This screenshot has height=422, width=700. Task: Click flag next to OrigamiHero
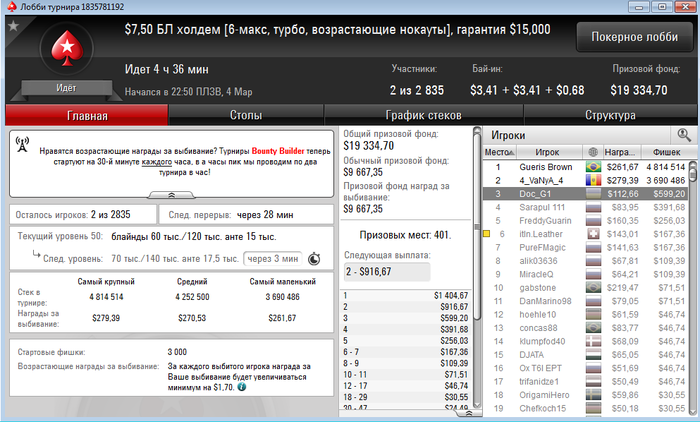593,395
